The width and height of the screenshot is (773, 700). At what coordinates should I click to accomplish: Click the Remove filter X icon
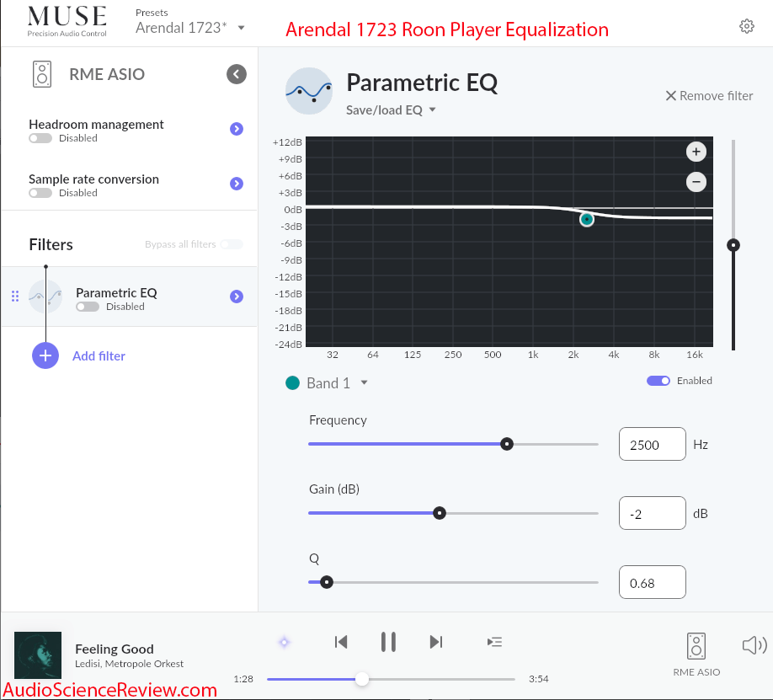[x=671, y=96]
